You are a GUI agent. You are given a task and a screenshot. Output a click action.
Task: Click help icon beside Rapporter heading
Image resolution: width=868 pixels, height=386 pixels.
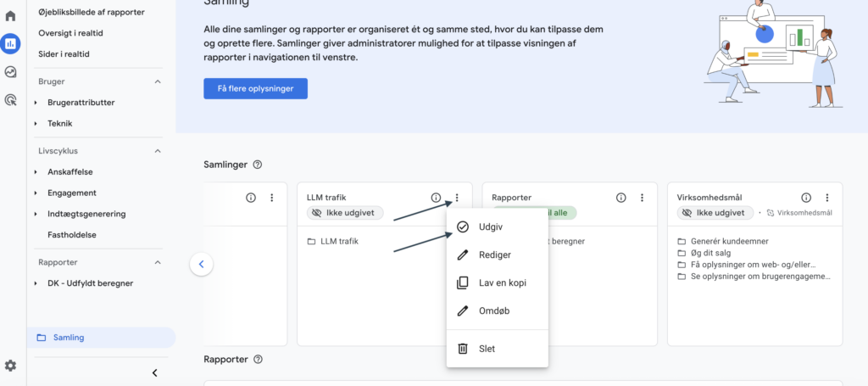(x=258, y=360)
